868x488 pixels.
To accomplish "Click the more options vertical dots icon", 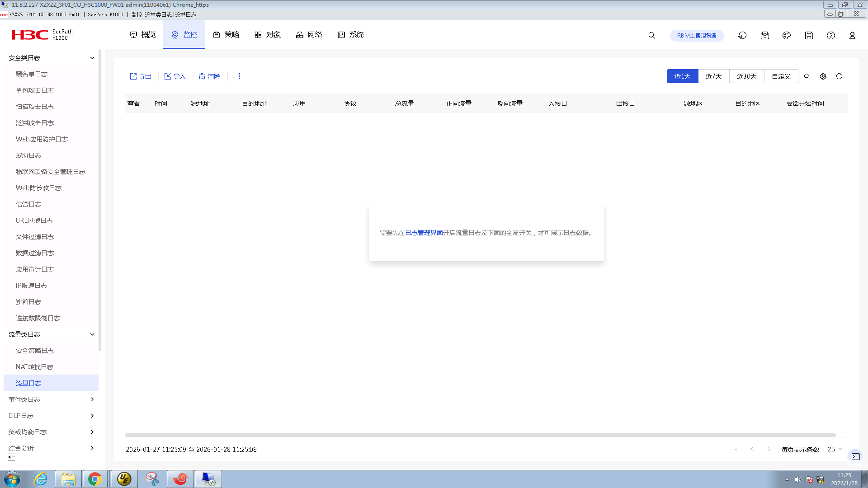I will coord(239,76).
